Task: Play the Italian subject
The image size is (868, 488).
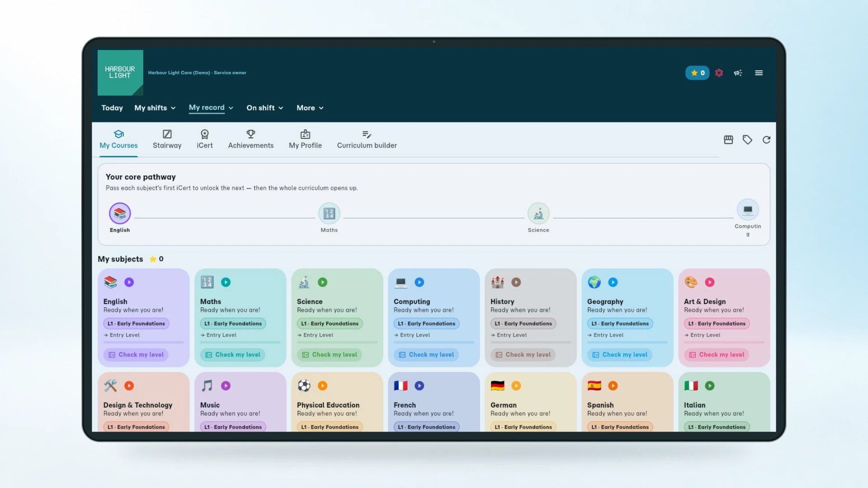Action: 710,386
